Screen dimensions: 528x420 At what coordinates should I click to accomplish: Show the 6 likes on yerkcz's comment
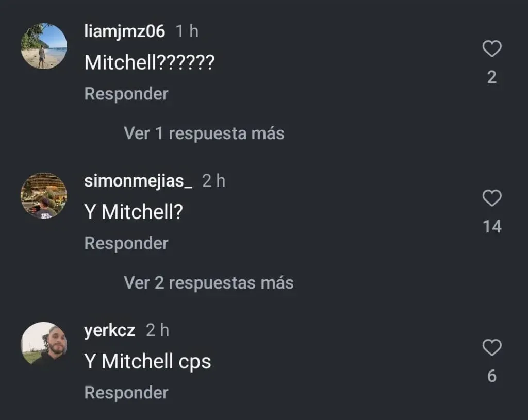[492, 376]
